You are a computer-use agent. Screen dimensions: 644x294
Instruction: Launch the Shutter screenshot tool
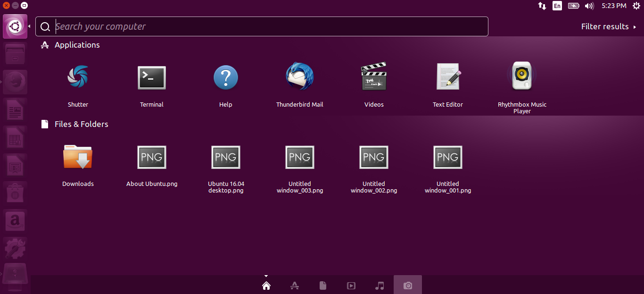(x=78, y=77)
